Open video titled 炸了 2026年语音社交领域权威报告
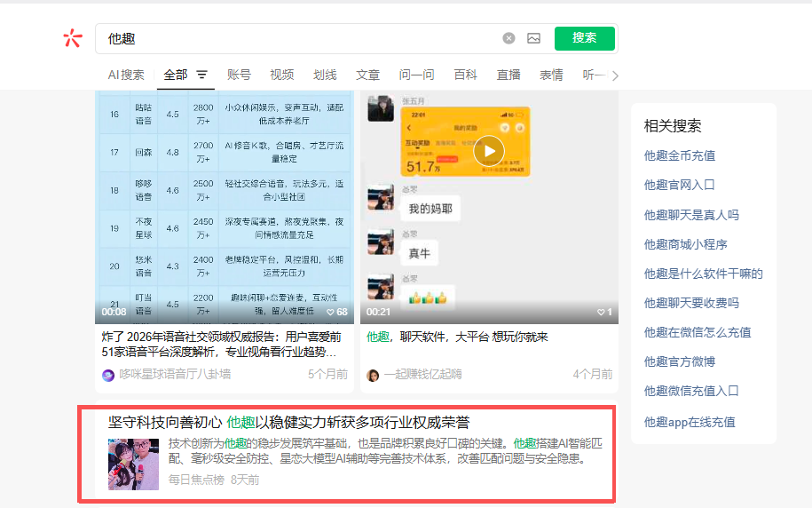 [x=221, y=345]
